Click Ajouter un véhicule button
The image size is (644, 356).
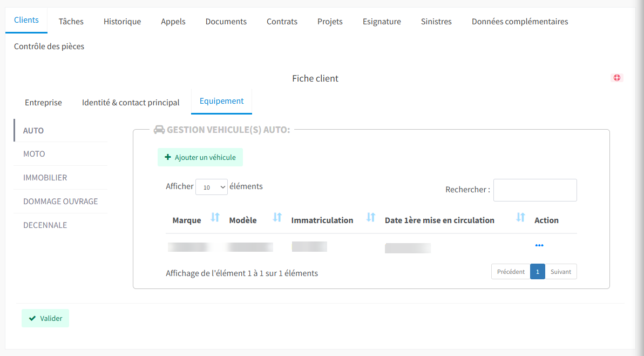pos(200,157)
